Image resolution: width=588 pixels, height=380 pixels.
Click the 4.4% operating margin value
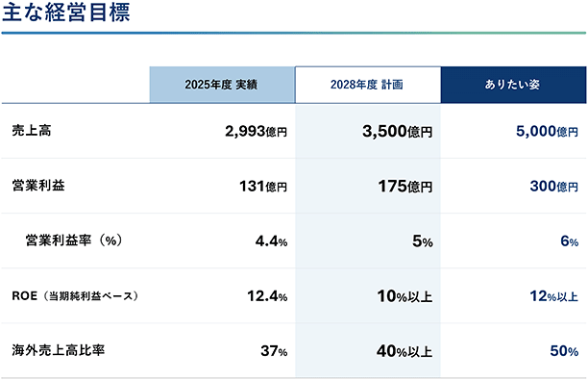coord(272,241)
